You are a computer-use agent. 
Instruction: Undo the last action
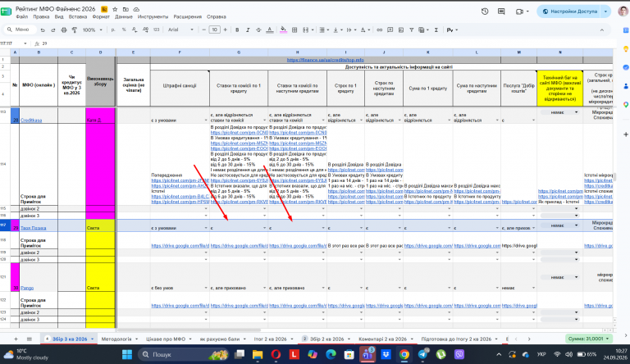[43, 30]
